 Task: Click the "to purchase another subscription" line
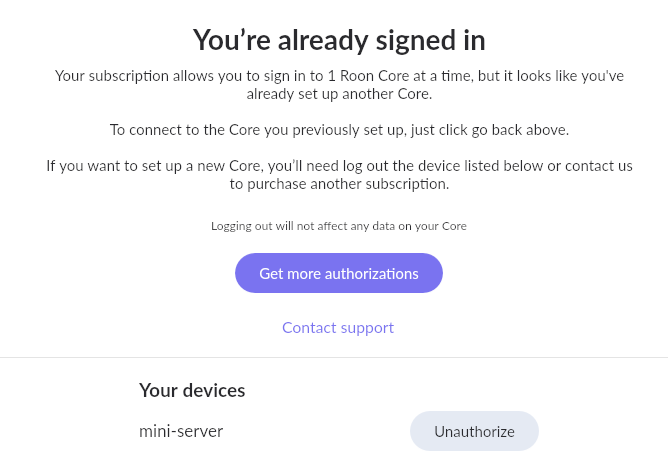tap(338, 184)
